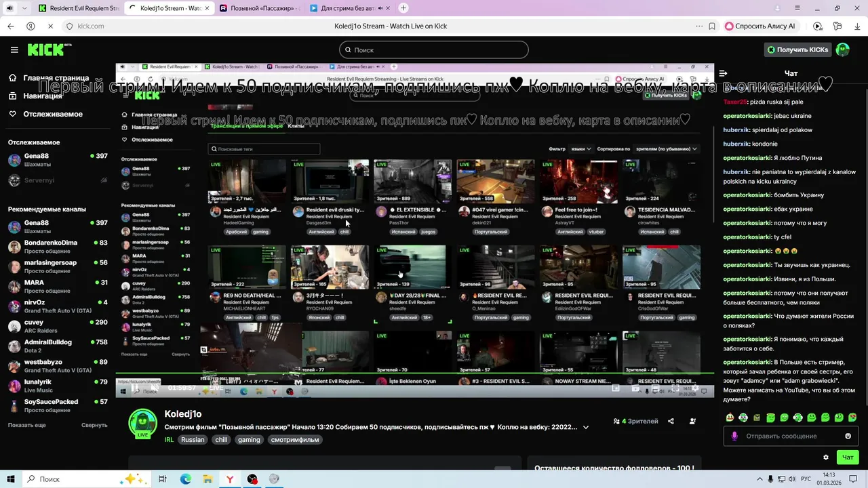Stop loading the page

[50, 26]
